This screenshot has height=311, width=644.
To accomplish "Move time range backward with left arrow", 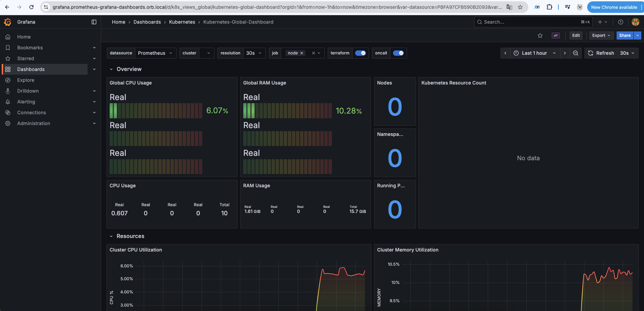I will [x=505, y=53].
